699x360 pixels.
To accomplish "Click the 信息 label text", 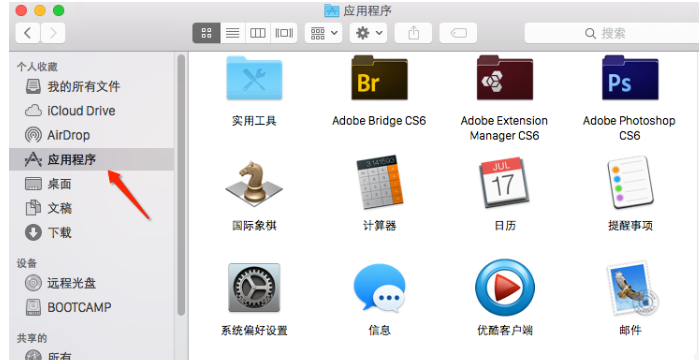I will point(379,330).
